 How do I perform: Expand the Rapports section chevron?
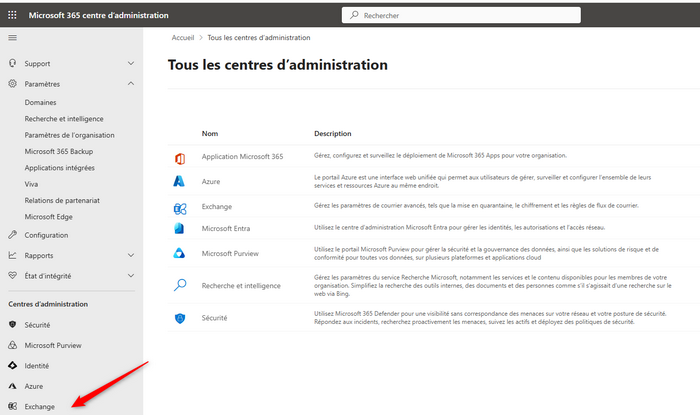[x=131, y=255]
